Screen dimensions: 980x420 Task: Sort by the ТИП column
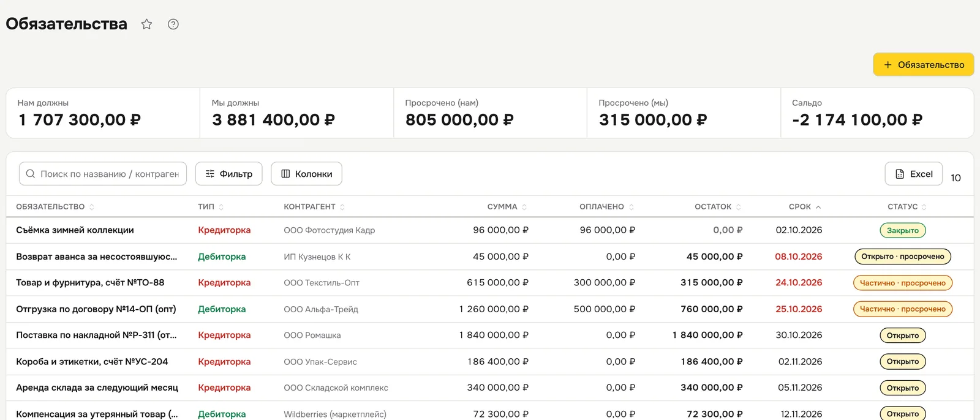(211, 207)
